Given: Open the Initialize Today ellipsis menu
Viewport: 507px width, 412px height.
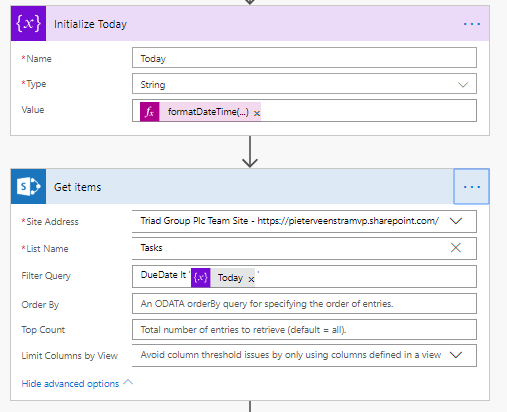Looking at the screenshot, I should pos(472,24).
